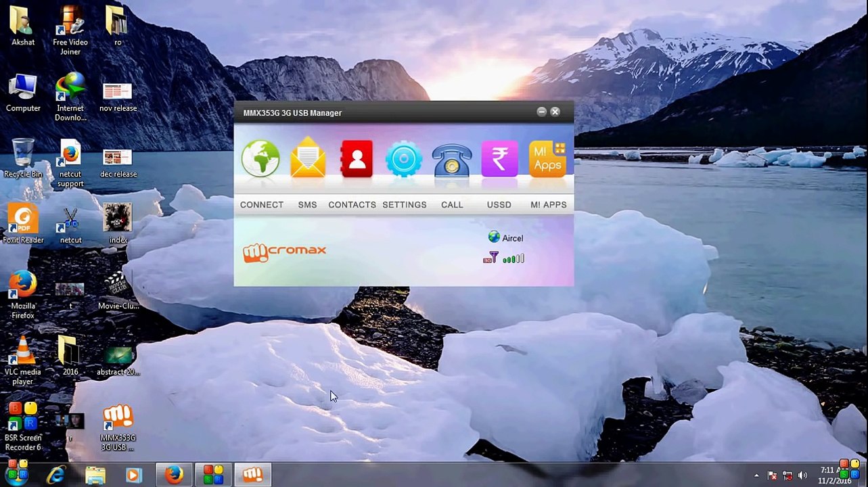The width and height of the screenshot is (868, 487).
Task: Select the netcut support shortcut
Action: click(70, 163)
